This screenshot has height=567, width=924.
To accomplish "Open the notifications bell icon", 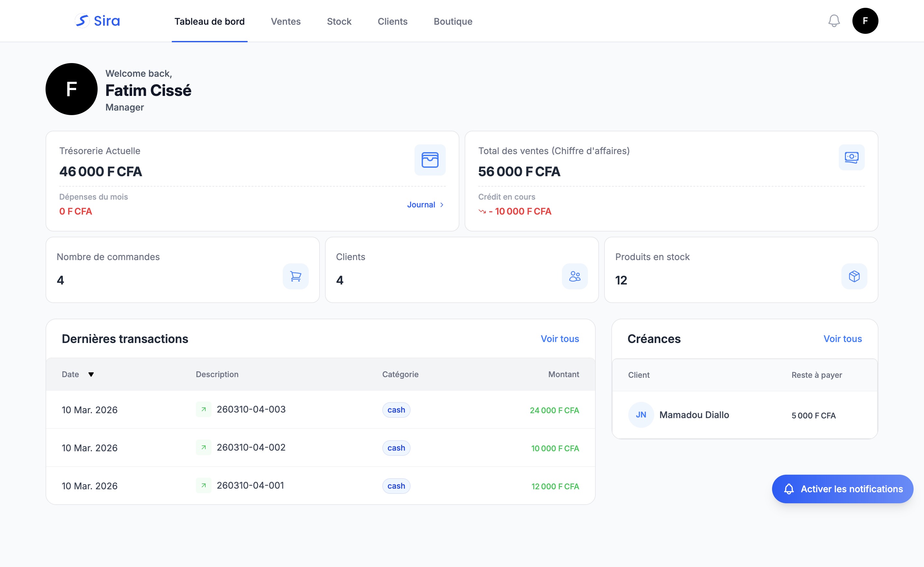I will (834, 21).
